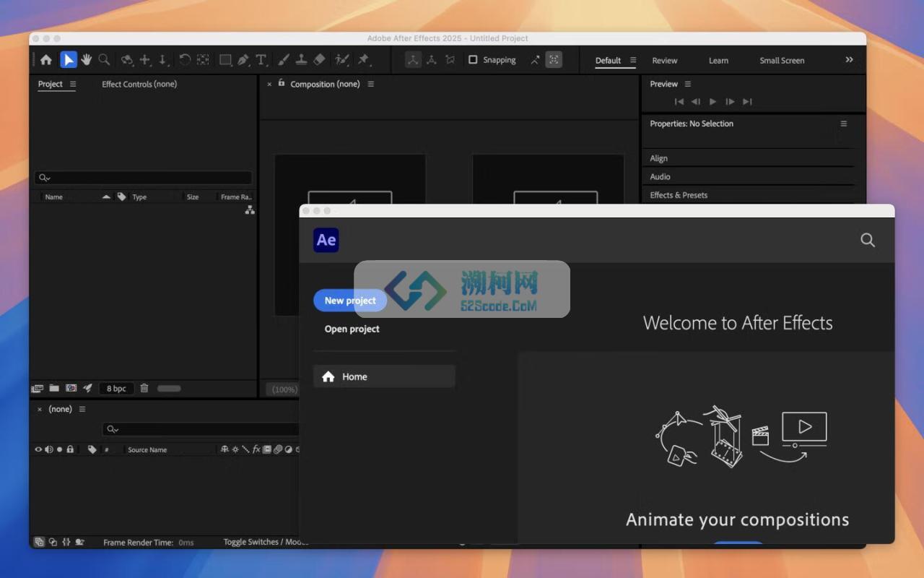
Task: Select the Roto Brush tool
Action: pos(342,60)
